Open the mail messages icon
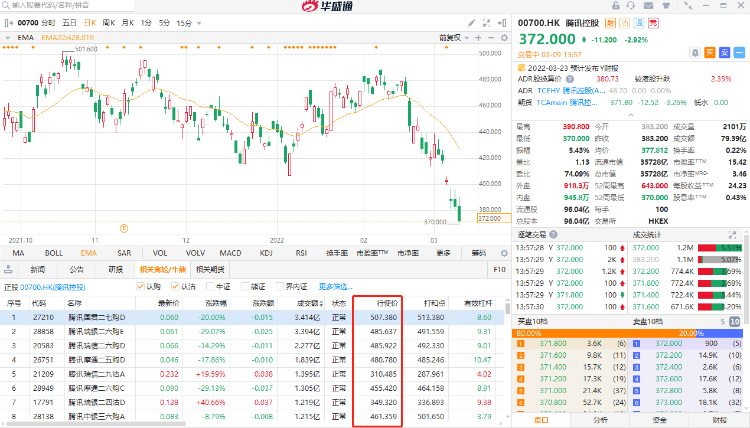750x428 pixels. click(x=649, y=6)
